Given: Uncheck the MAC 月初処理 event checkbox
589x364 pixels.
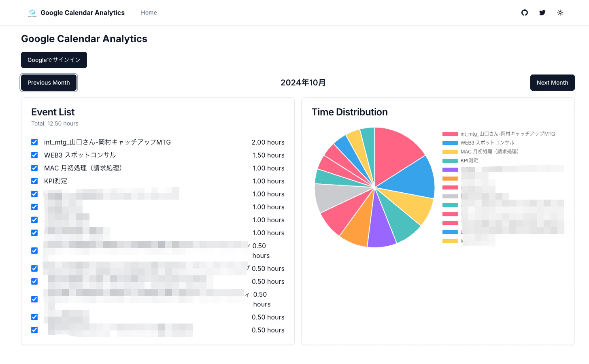Looking at the screenshot, I should [x=34, y=168].
